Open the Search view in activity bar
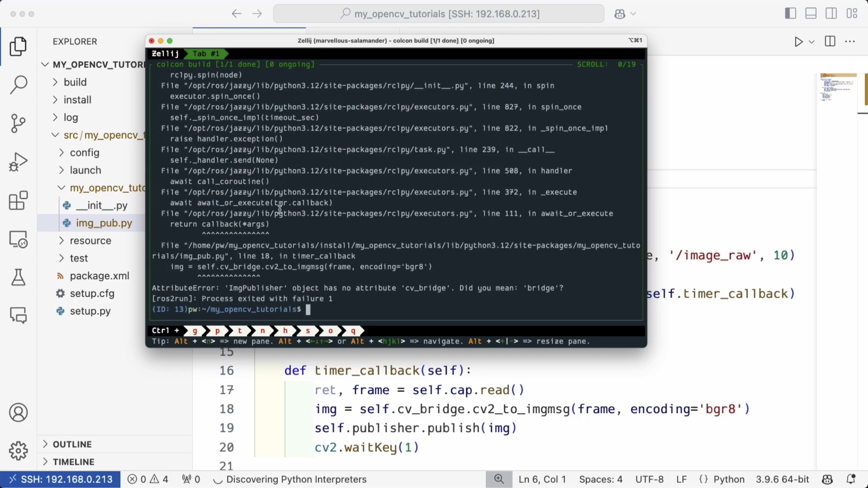This screenshot has width=868, height=488. [x=18, y=85]
